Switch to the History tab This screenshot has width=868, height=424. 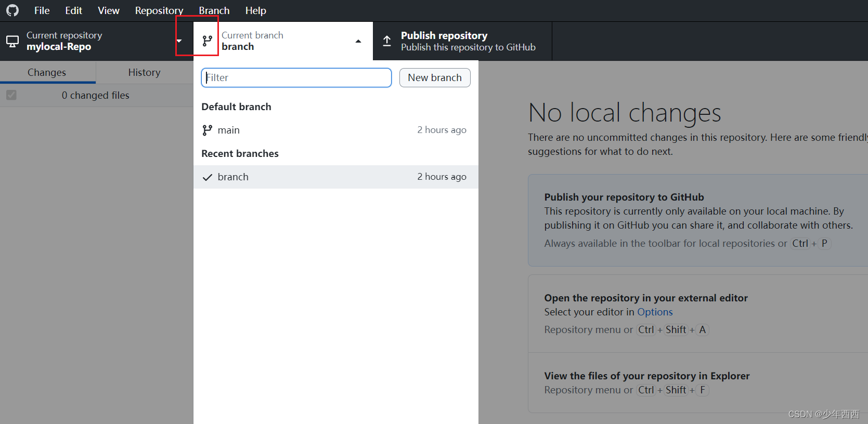[144, 72]
